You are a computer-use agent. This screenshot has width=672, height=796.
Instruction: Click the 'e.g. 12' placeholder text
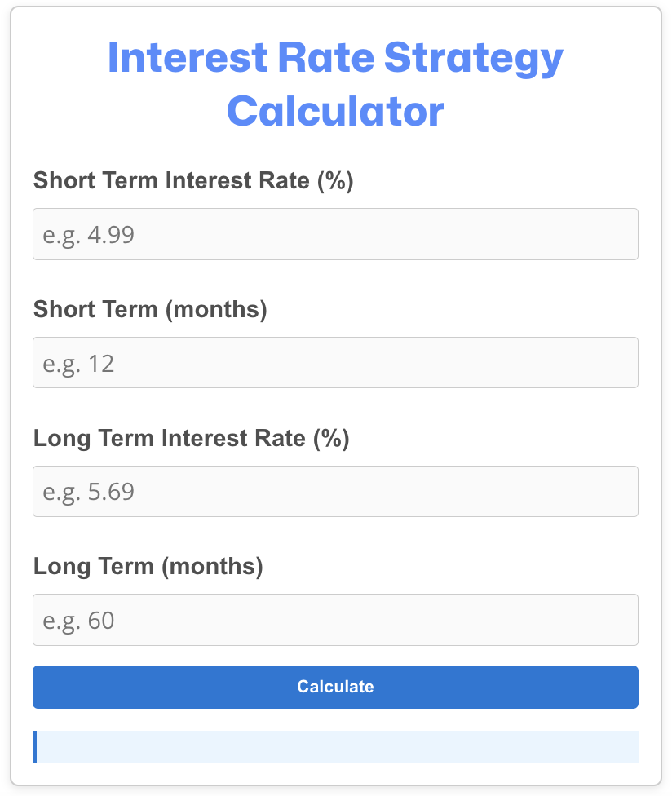pos(78,364)
